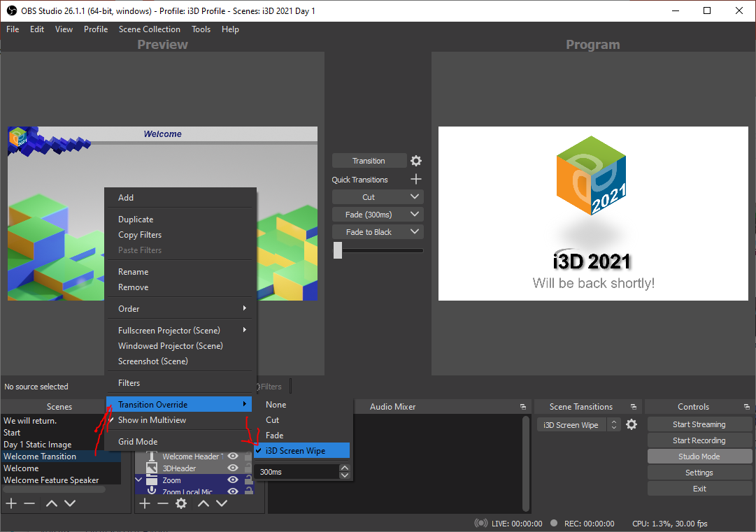Open the Fade to Black dropdown

[414, 231]
